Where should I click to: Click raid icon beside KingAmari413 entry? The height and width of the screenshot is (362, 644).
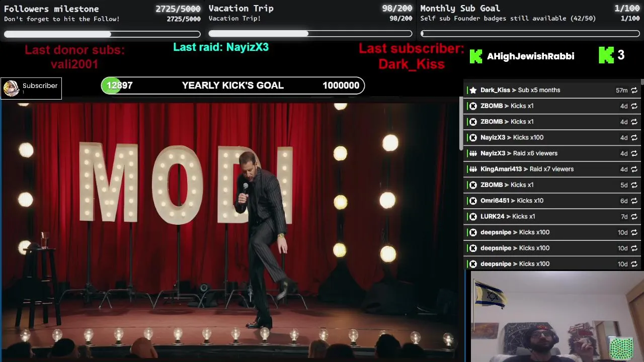(x=473, y=169)
